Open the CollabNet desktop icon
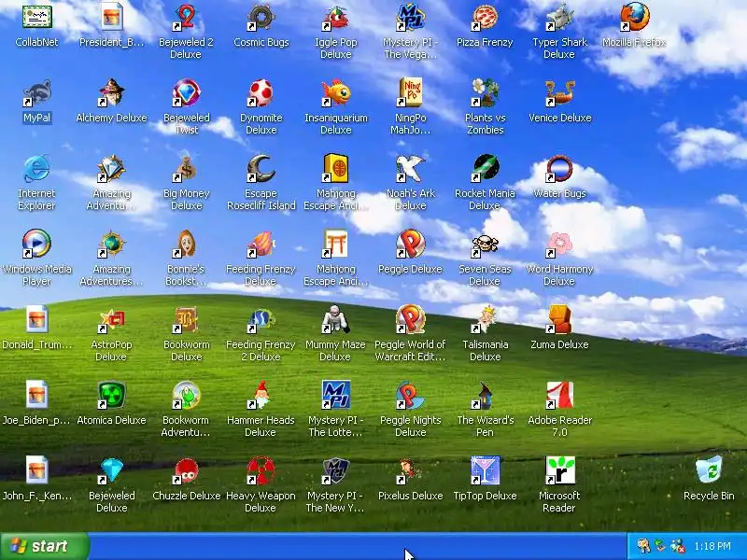 (36, 18)
